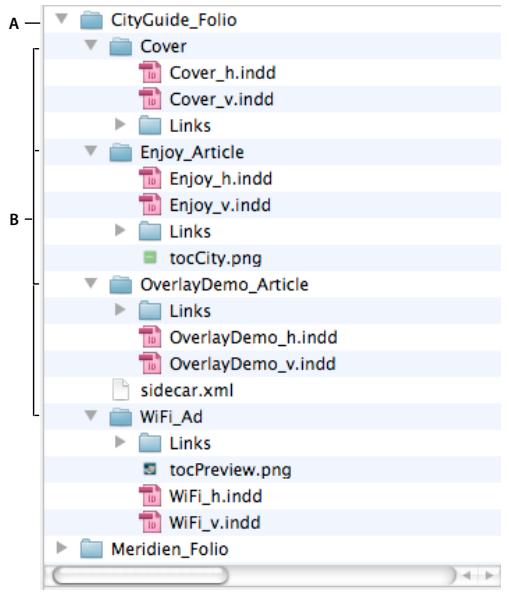
Task: Select the CityGuide_Folio folder name
Action: 174,20
